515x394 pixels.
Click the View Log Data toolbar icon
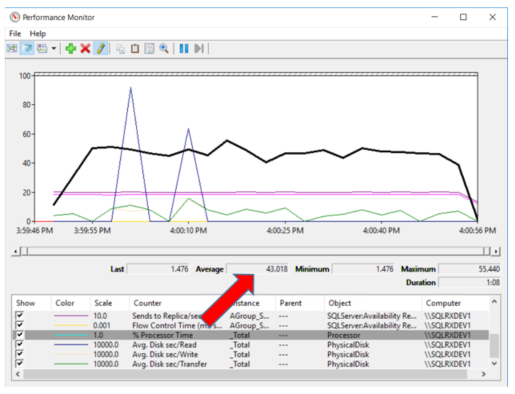point(27,49)
